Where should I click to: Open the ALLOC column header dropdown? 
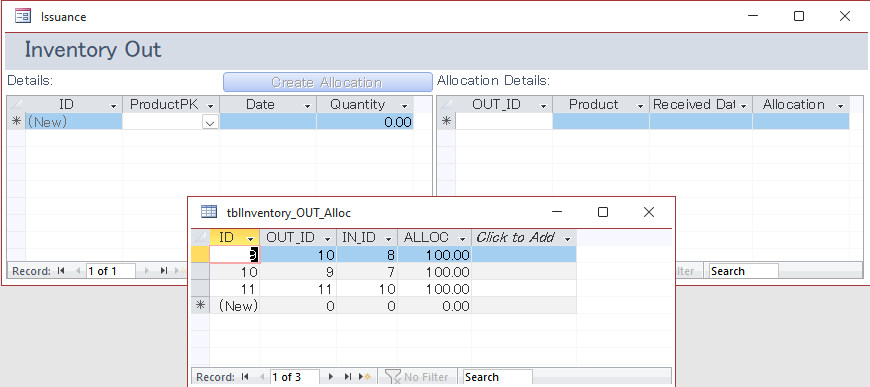point(462,238)
